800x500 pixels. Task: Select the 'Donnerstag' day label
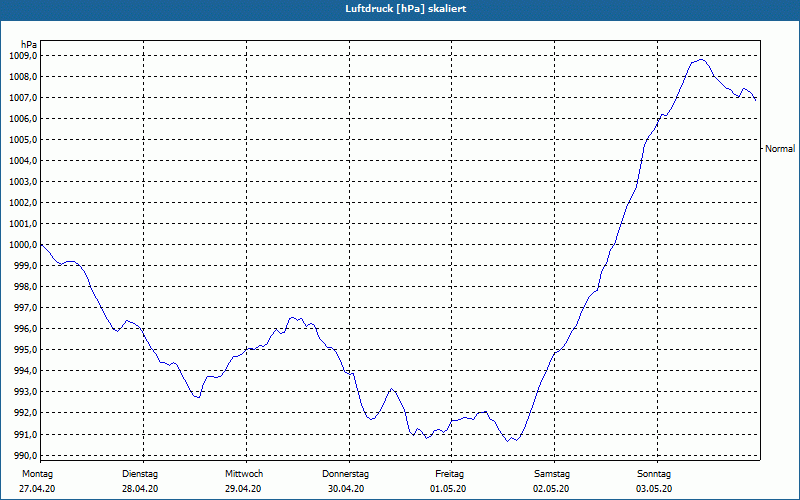345,474
